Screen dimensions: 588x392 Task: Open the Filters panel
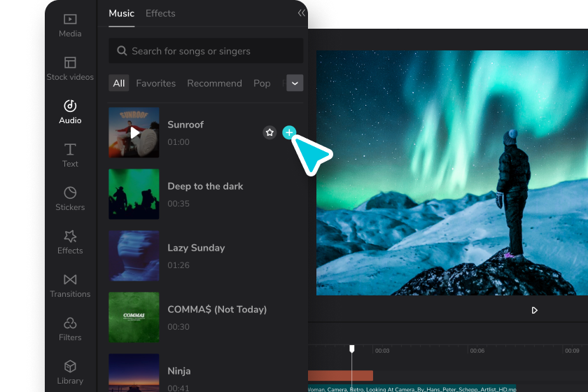coord(70,329)
